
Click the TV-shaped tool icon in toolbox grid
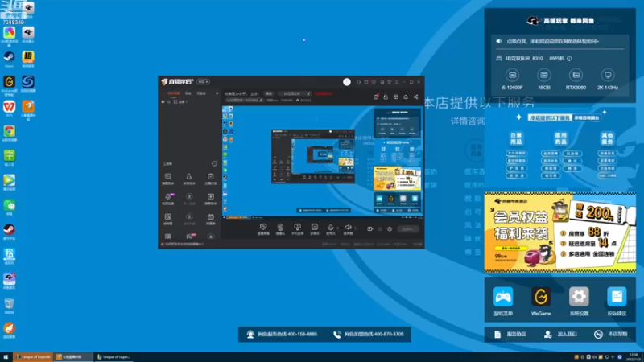(x=210, y=216)
